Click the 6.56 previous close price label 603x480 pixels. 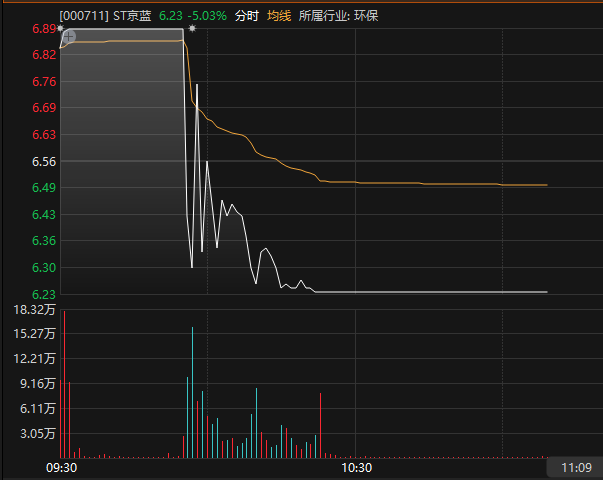point(44,162)
